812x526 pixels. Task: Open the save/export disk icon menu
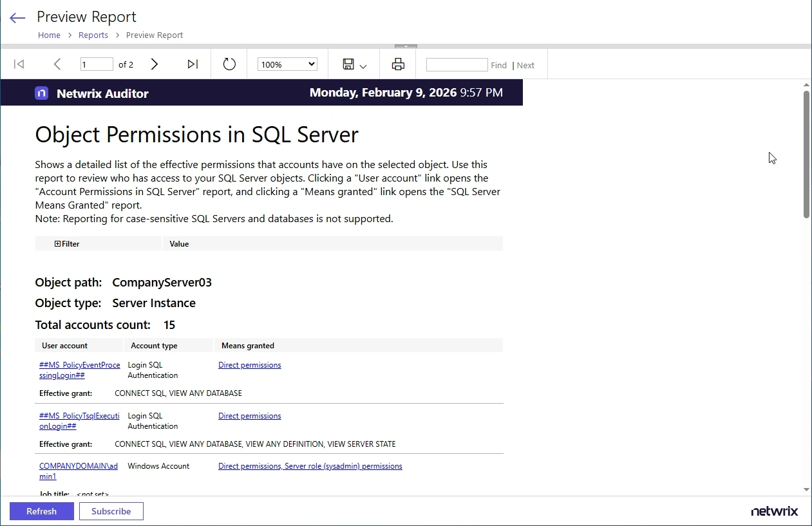354,64
